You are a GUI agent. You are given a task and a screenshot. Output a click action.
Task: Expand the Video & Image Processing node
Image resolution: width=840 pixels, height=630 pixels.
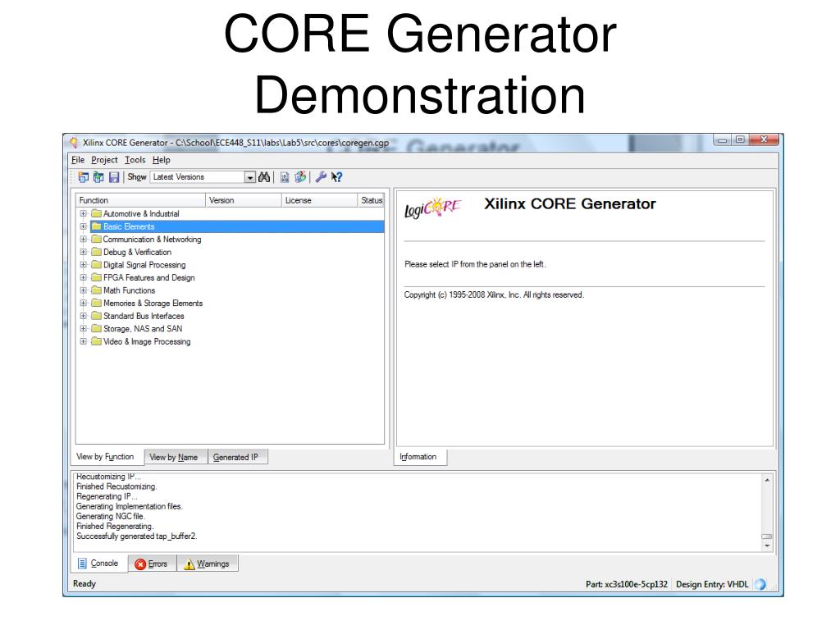(x=83, y=341)
